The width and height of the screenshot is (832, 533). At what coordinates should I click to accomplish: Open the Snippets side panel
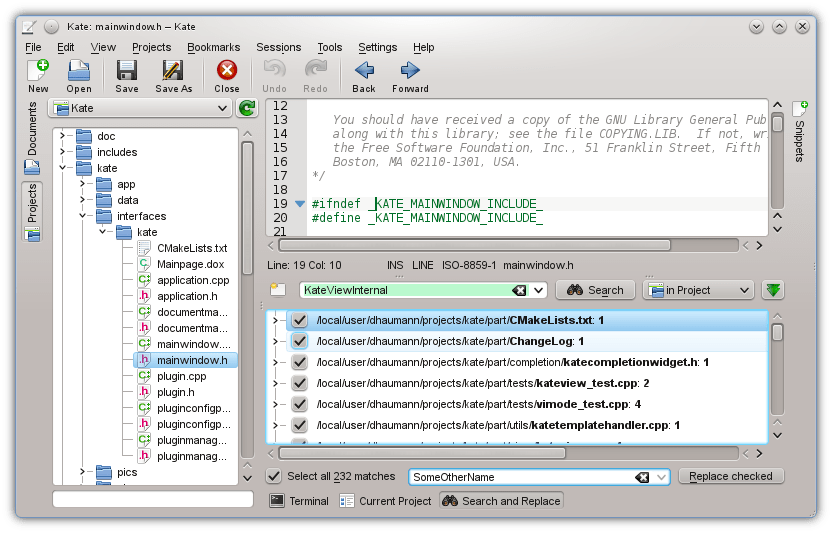pos(800,133)
